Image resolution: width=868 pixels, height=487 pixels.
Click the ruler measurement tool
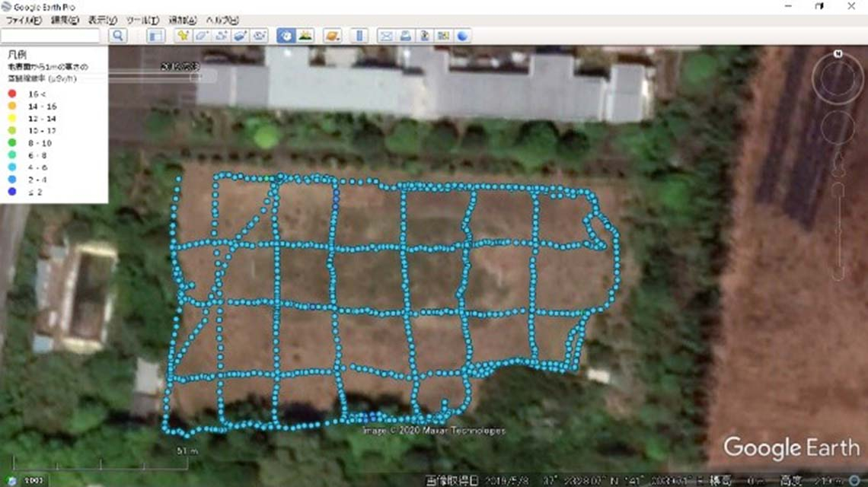360,35
